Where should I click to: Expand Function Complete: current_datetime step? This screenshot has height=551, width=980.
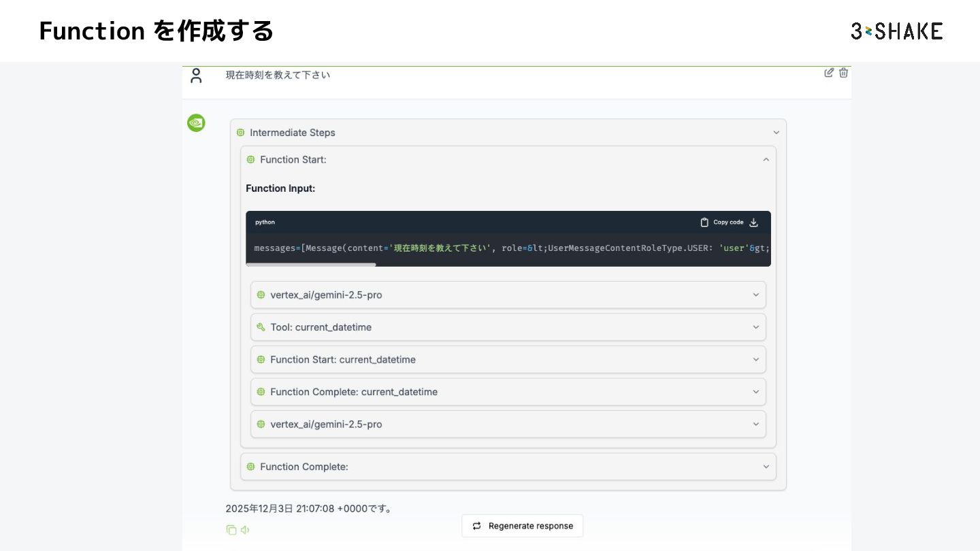[x=508, y=392]
